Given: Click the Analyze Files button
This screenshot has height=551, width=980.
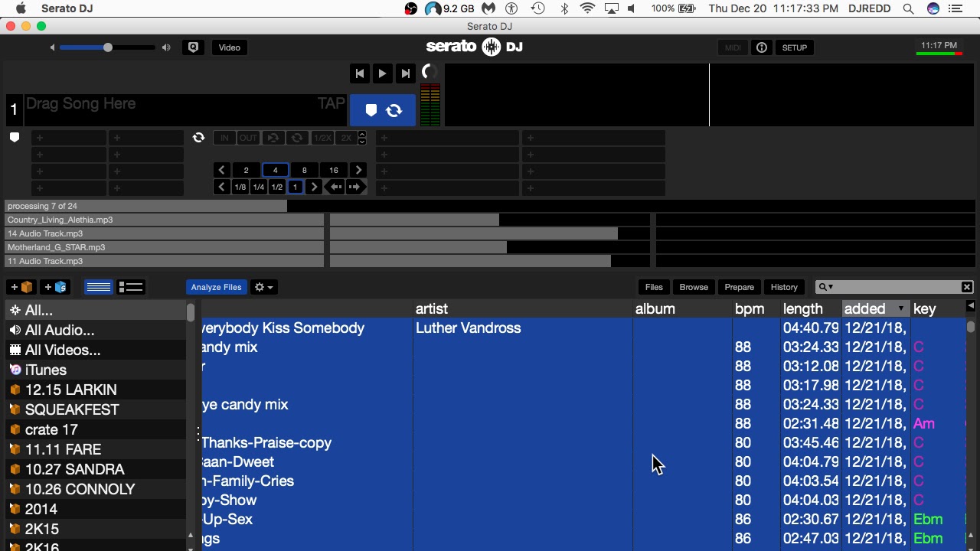Looking at the screenshot, I should pyautogui.click(x=216, y=287).
